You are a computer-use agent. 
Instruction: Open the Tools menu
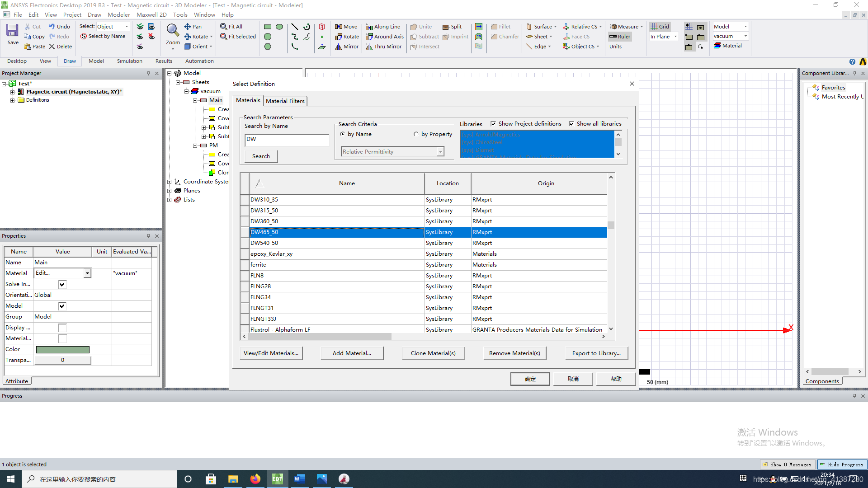tap(180, 14)
